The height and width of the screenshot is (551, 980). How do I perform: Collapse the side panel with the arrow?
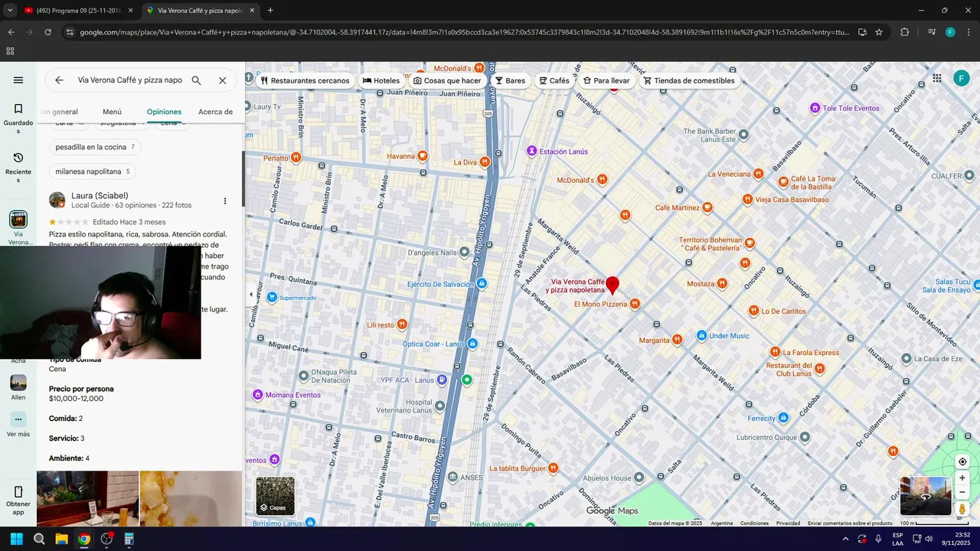click(250, 295)
